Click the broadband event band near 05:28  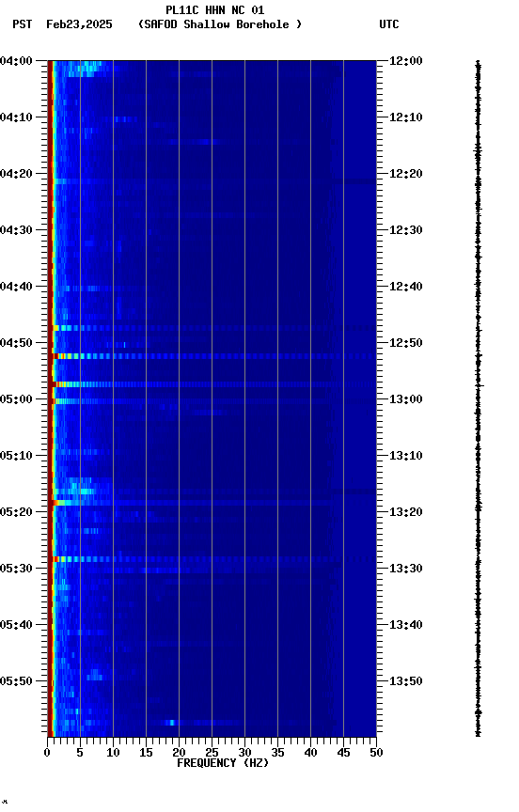point(212,559)
